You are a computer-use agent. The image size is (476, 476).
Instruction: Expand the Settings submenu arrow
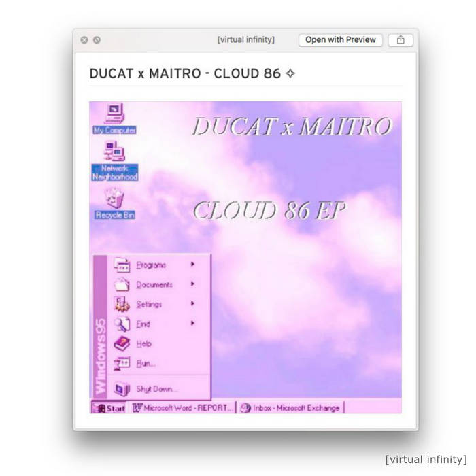[193, 304]
